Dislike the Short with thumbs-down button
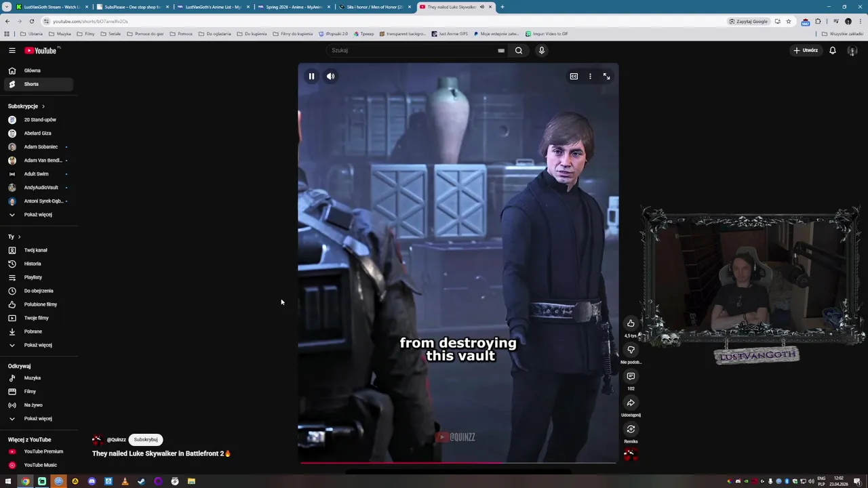Viewport: 868px width, 488px height. coord(631,350)
